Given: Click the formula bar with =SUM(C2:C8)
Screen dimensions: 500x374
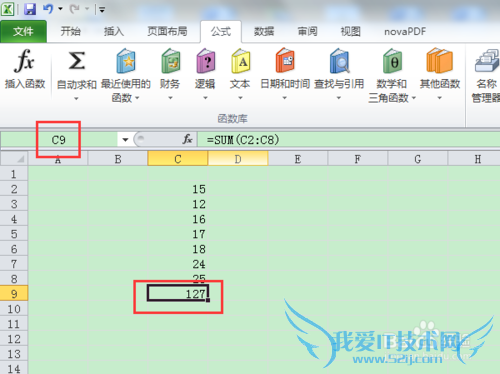Looking at the screenshot, I should (x=349, y=139).
